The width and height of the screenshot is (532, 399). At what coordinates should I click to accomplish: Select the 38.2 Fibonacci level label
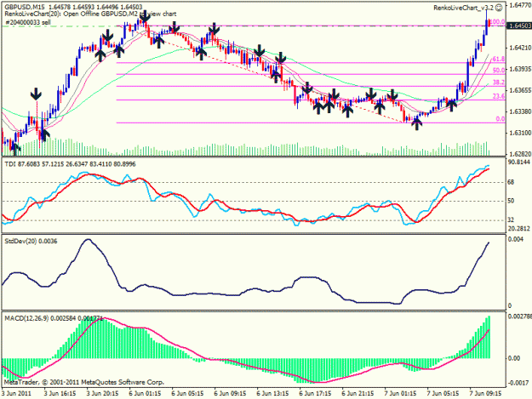point(499,83)
